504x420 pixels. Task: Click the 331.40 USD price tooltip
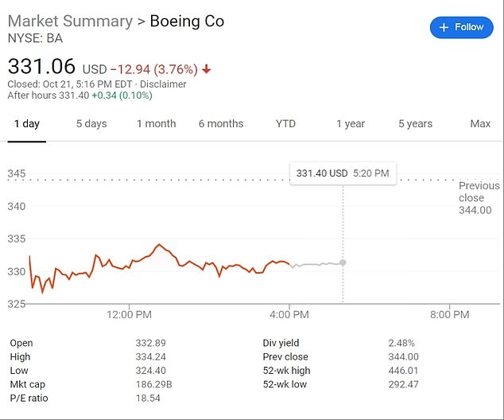tap(343, 173)
